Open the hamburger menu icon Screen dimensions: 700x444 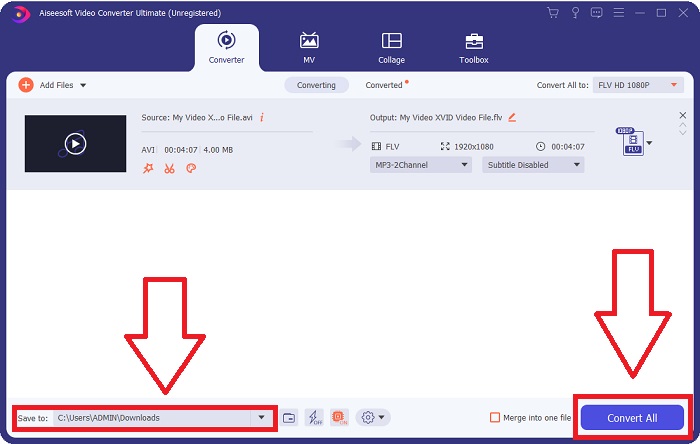tap(619, 12)
